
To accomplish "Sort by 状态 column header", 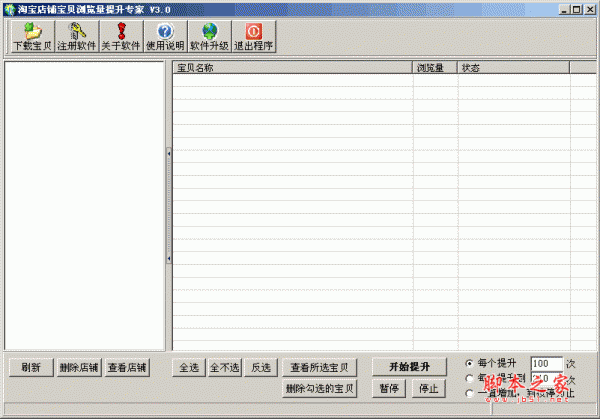I will coord(514,68).
